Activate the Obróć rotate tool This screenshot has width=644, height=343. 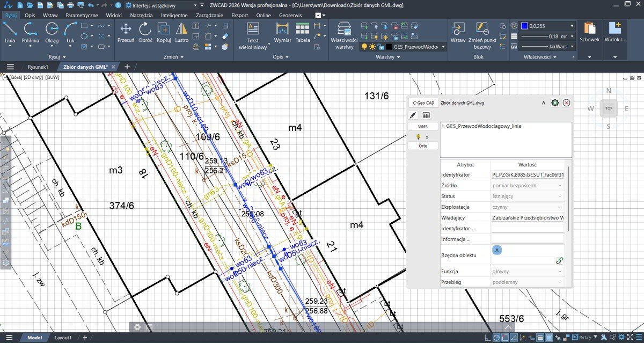(x=145, y=32)
